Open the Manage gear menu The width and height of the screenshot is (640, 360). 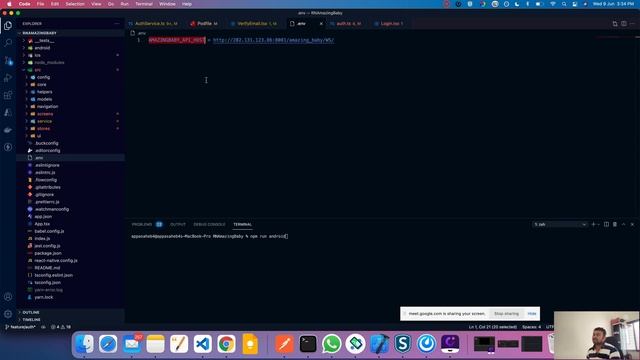pos(8,314)
